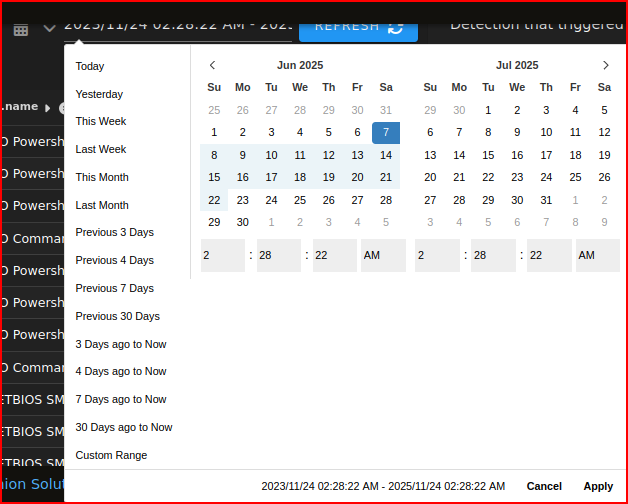Viewport: 628px width, 504px height.
Task: Select the Today preset range
Action: [90, 66]
